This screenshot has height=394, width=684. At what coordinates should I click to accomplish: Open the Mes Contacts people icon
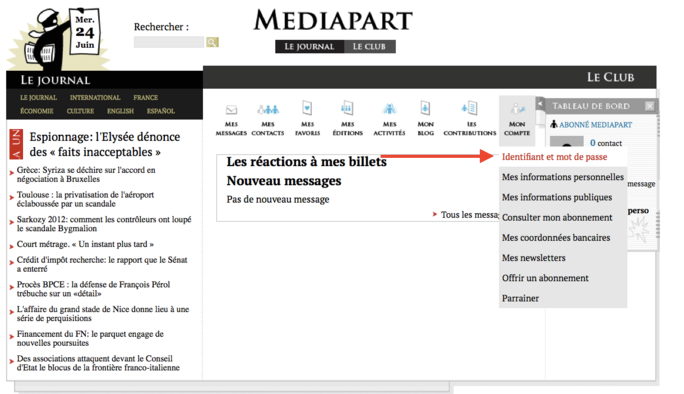[268, 109]
